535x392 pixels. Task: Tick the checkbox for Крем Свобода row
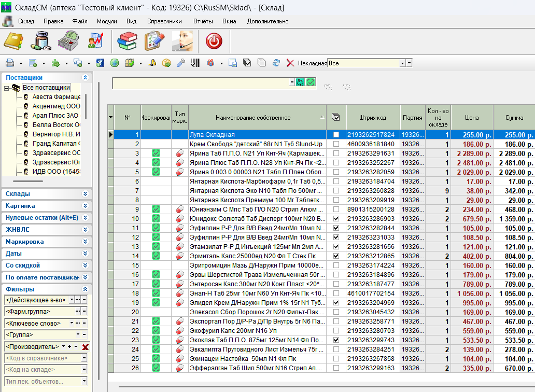tap(336, 144)
